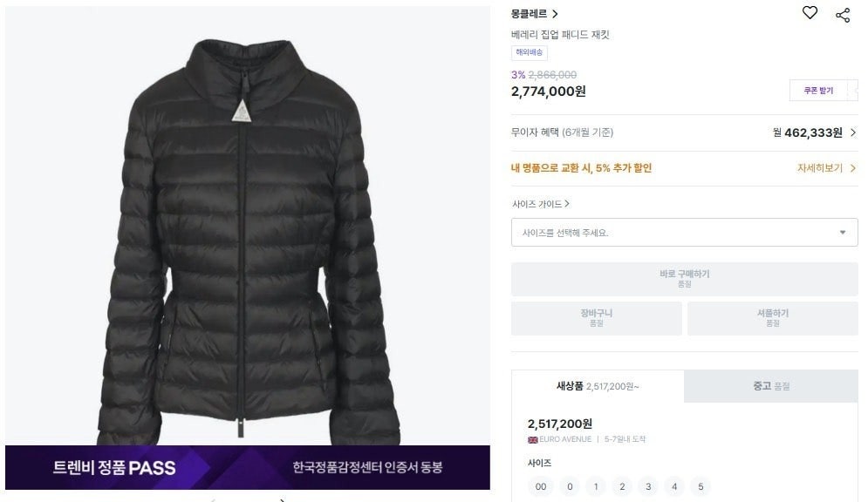The height and width of the screenshot is (502, 868).
Task: Add item to wishlist with heart icon
Action: pyautogui.click(x=810, y=13)
